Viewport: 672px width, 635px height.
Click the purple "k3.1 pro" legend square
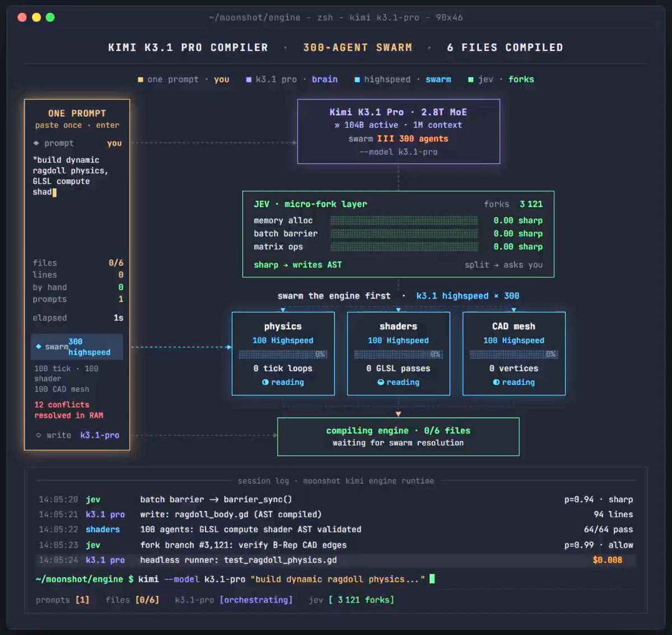(x=249, y=80)
